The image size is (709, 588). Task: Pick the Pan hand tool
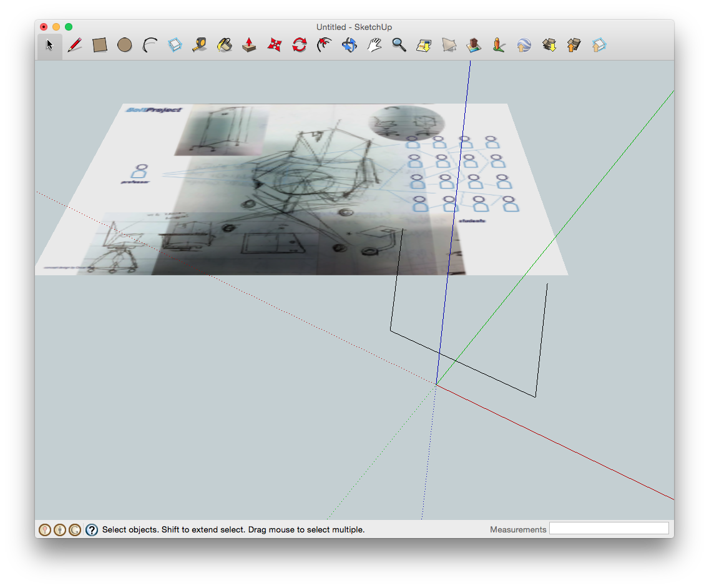[x=374, y=45]
